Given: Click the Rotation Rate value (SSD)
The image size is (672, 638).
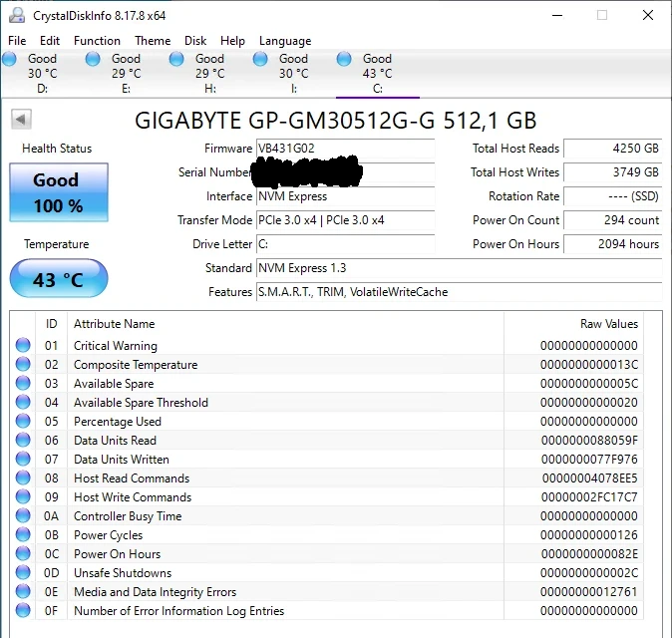Looking at the screenshot, I should (613, 196).
